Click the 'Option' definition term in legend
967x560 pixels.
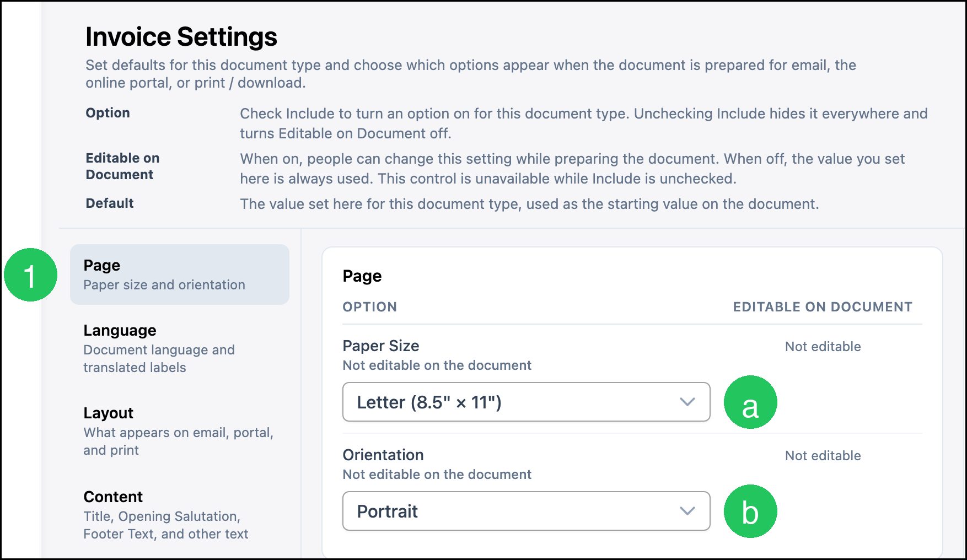(x=108, y=113)
